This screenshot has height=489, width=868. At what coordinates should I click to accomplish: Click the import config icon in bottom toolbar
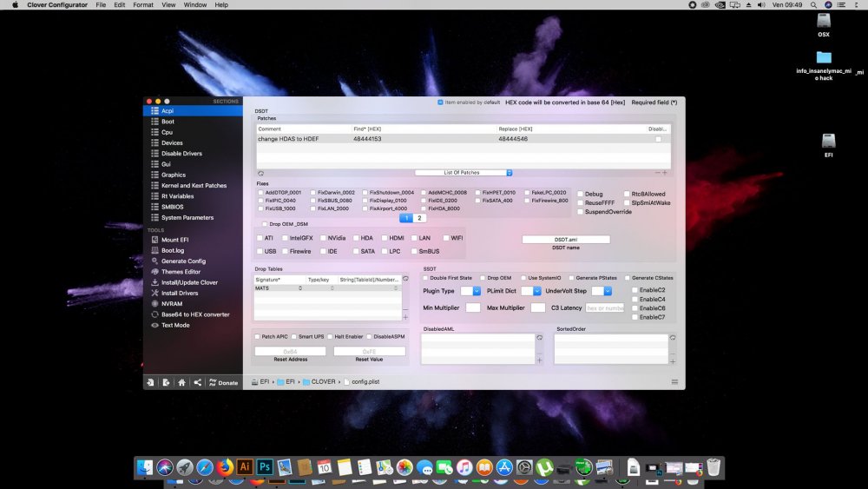click(150, 382)
